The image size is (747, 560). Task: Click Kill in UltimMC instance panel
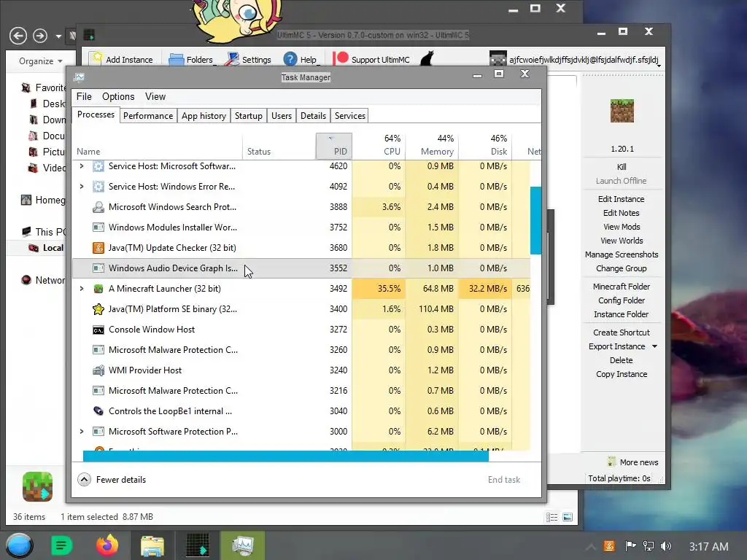click(622, 167)
